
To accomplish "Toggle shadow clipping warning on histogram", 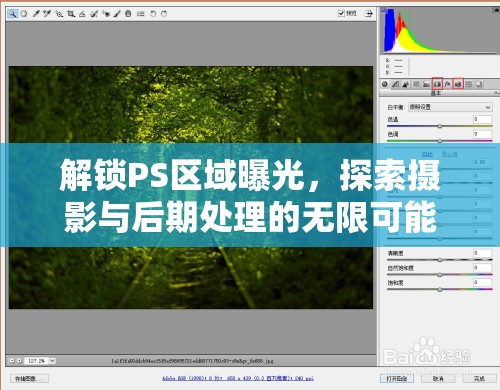I will point(384,11).
